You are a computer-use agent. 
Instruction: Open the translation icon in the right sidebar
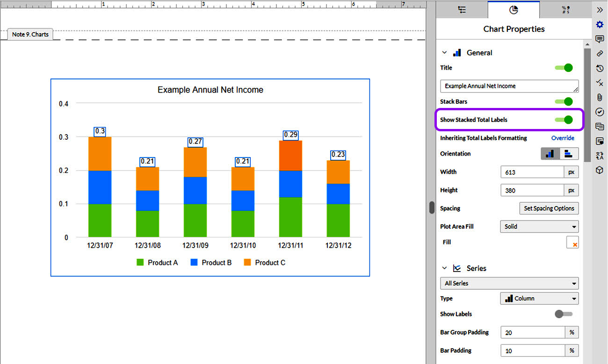pyautogui.click(x=600, y=156)
